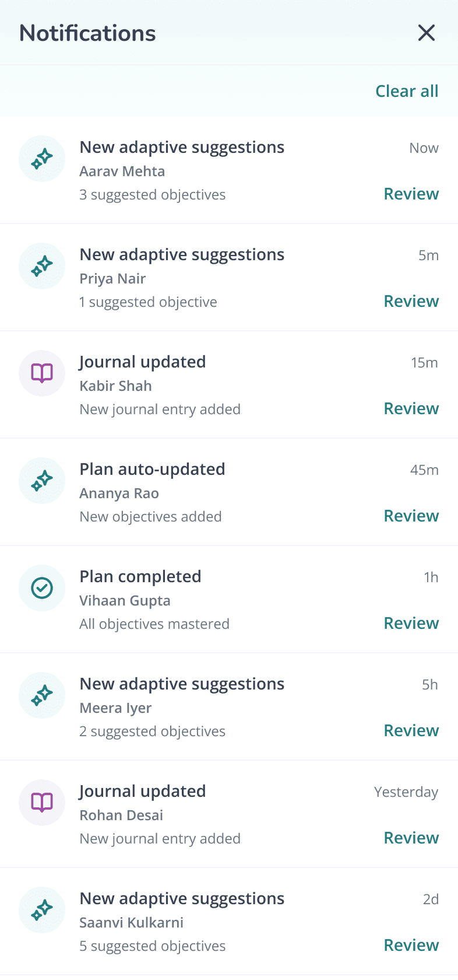Click the sparkle icon next to Priya Nair
Viewport: 458px width, 980px height.
[42, 266]
